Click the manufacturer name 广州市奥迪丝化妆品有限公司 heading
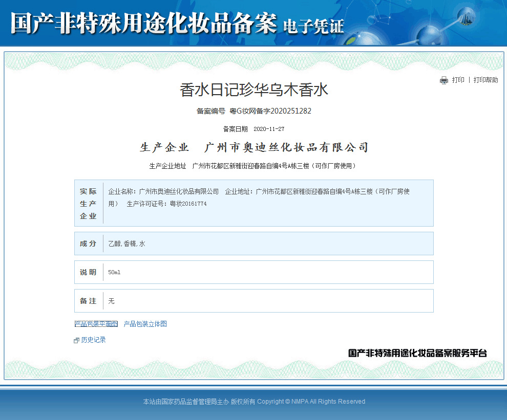507x420 pixels. (286, 147)
